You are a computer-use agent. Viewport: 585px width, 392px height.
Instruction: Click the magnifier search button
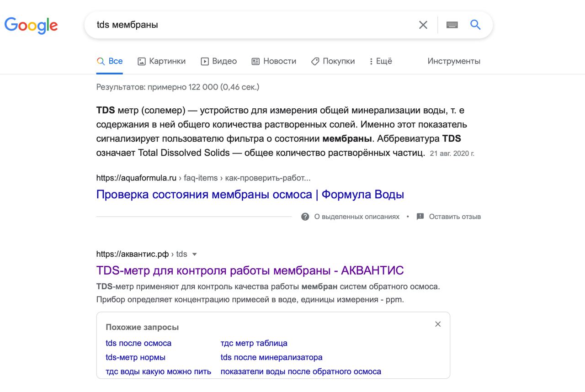[475, 25]
